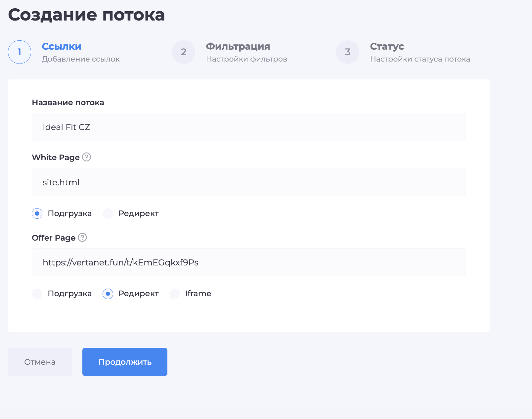Select Iframe mode for Offer Page
The width and height of the screenshot is (532, 419).
pos(174,294)
